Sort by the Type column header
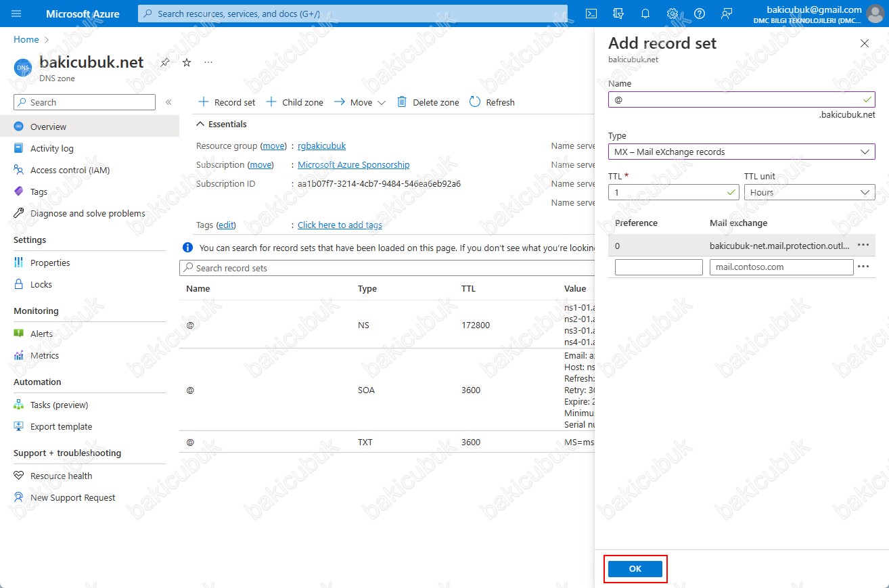 [x=367, y=288]
